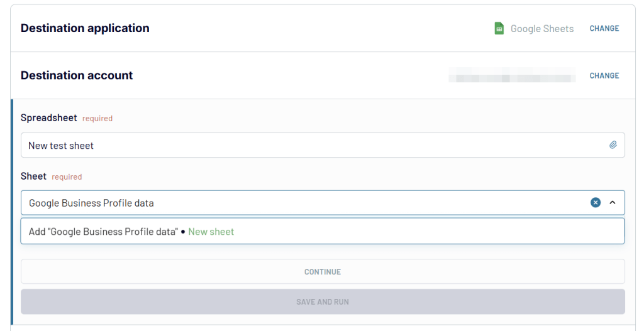Click the paperclip icon in Spreadsheet field

pos(613,145)
